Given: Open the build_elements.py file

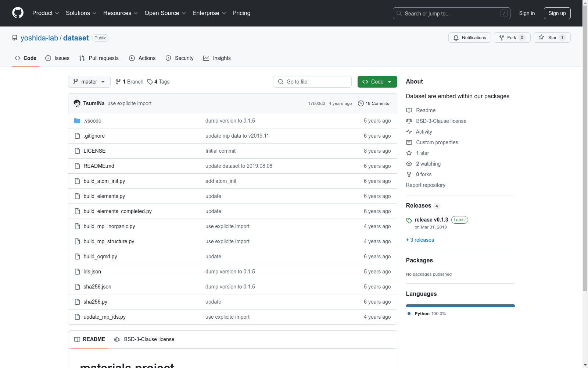Looking at the screenshot, I should coord(104,196).
